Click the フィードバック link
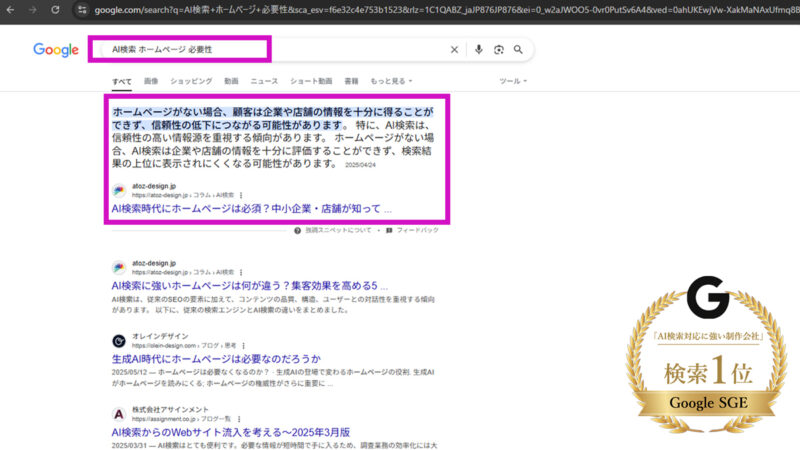 (x=417, y=231)
